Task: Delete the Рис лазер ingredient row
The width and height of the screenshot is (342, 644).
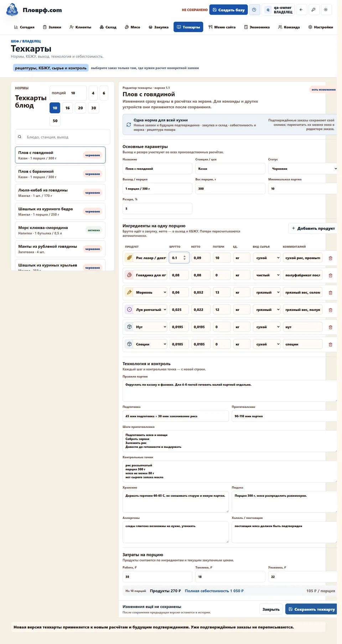Action: tap(330, 258)
